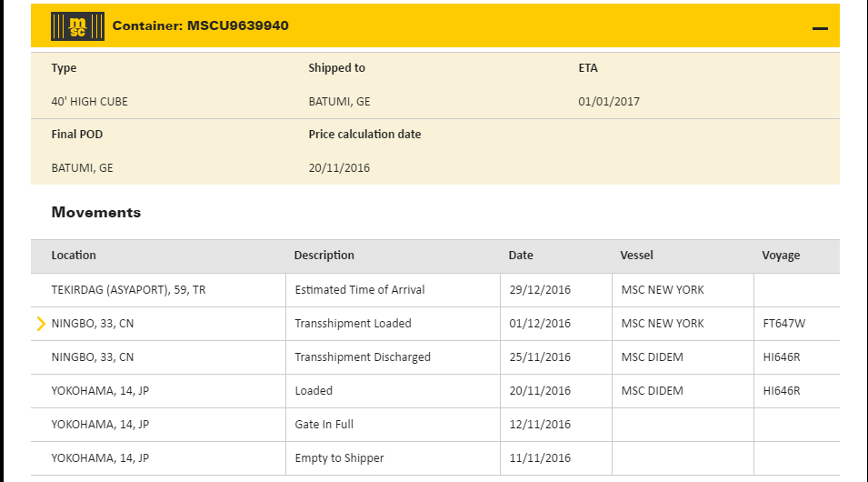Click the 29/12/2016 date cell

pos(540,290)
